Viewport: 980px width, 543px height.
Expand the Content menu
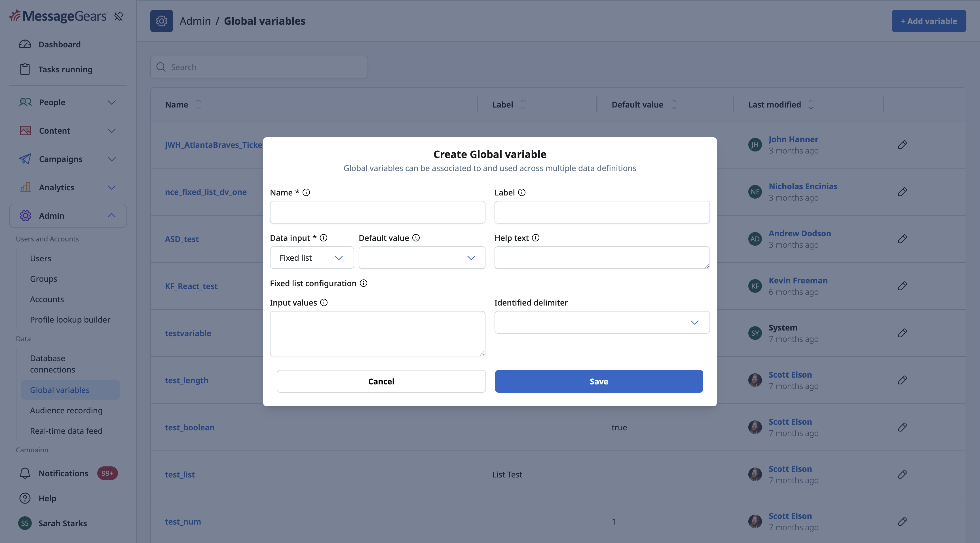68,131
